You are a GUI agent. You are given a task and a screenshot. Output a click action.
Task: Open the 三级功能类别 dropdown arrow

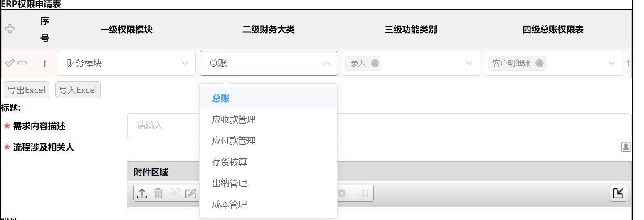pos(469,63)
